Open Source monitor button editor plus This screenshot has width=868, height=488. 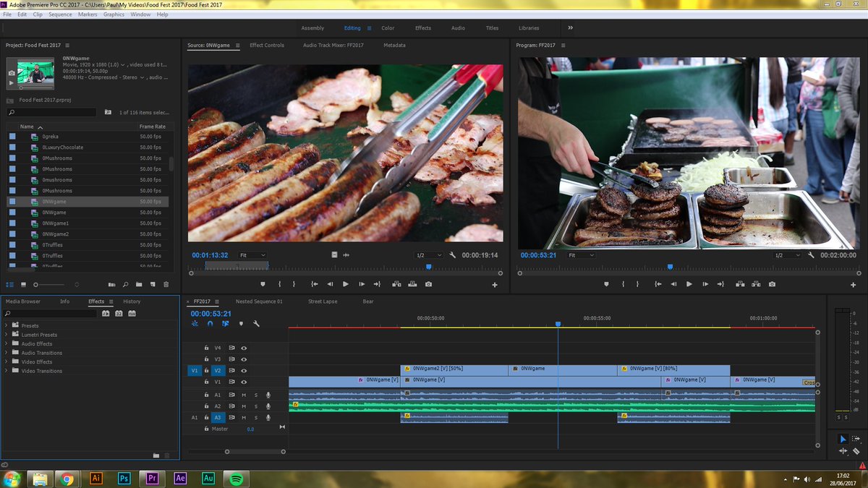pos(495,285)
